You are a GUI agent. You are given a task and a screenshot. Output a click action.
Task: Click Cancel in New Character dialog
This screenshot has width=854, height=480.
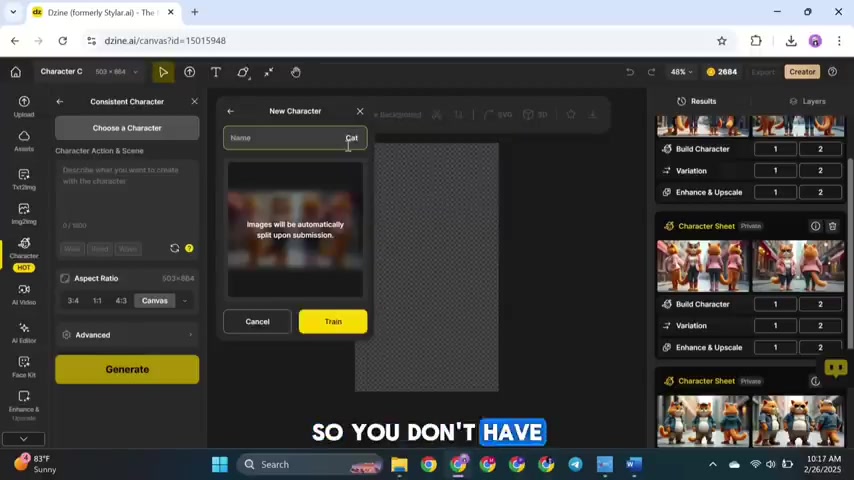click(x=257, y=321)
